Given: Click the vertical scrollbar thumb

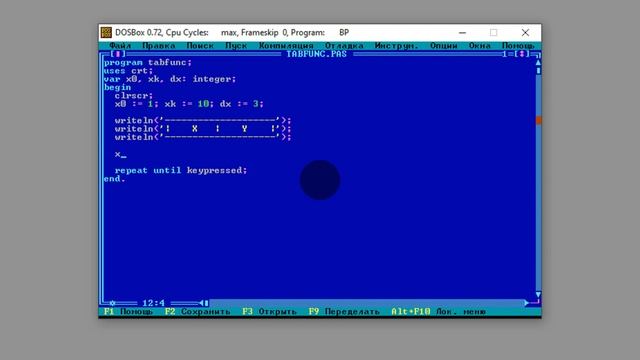Looking at the screenshot, I should 538,71.
